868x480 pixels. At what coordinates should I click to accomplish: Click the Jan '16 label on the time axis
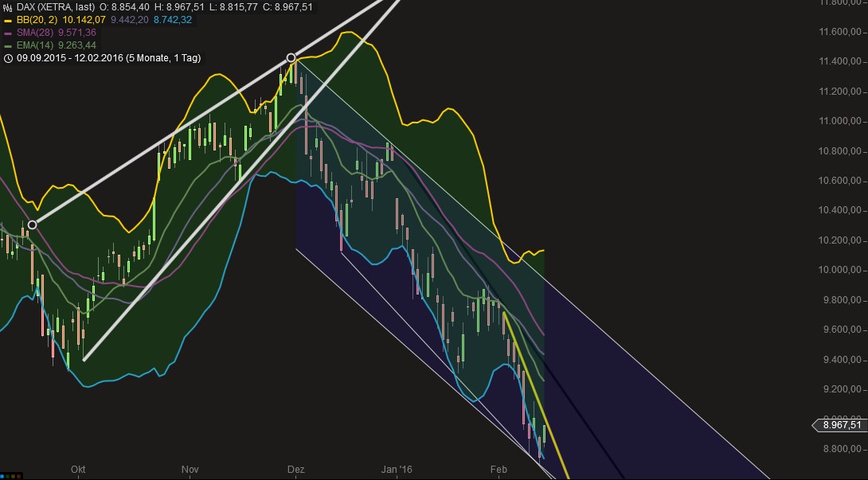tap(395, 470)
